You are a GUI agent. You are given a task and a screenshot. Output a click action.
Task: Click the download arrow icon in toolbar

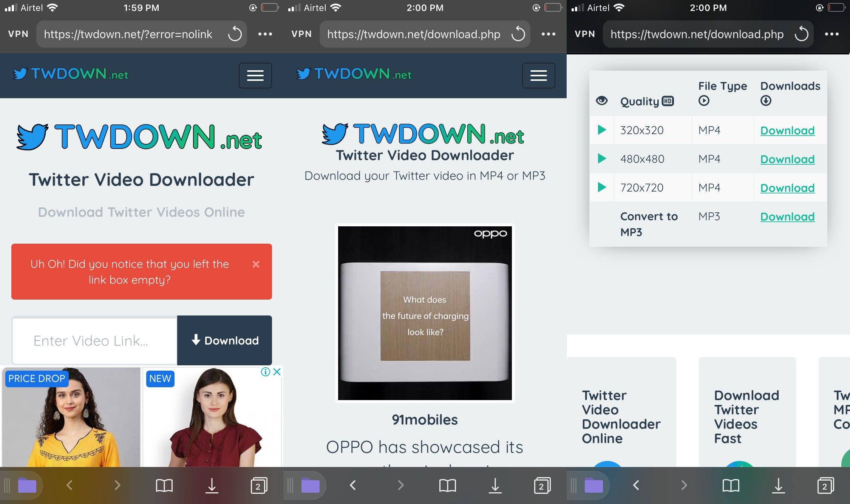[212, 486]
